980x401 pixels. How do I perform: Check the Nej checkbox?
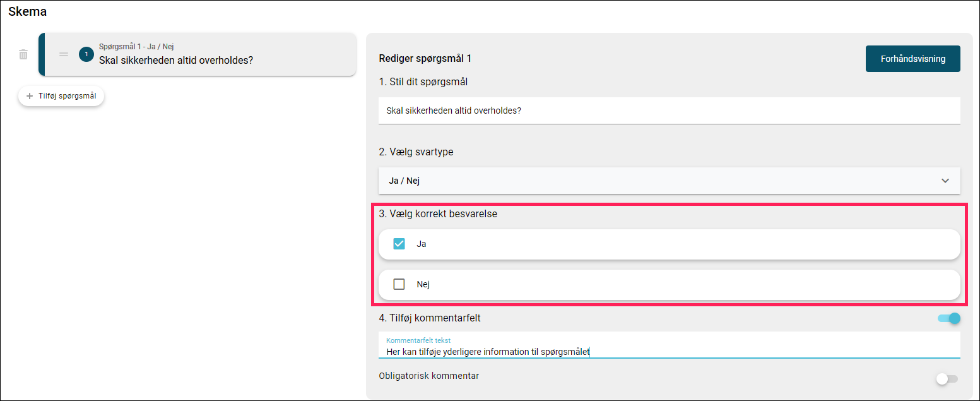[399, 284]
